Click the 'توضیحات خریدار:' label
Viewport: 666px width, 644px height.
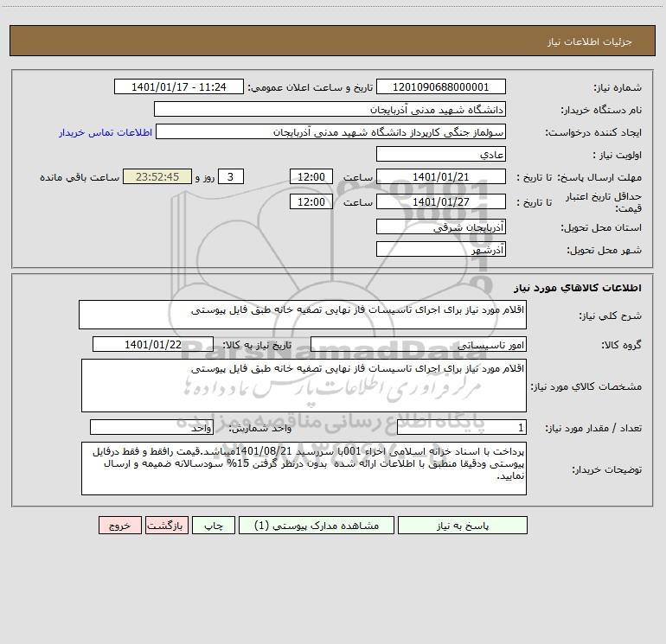[607, 469]
